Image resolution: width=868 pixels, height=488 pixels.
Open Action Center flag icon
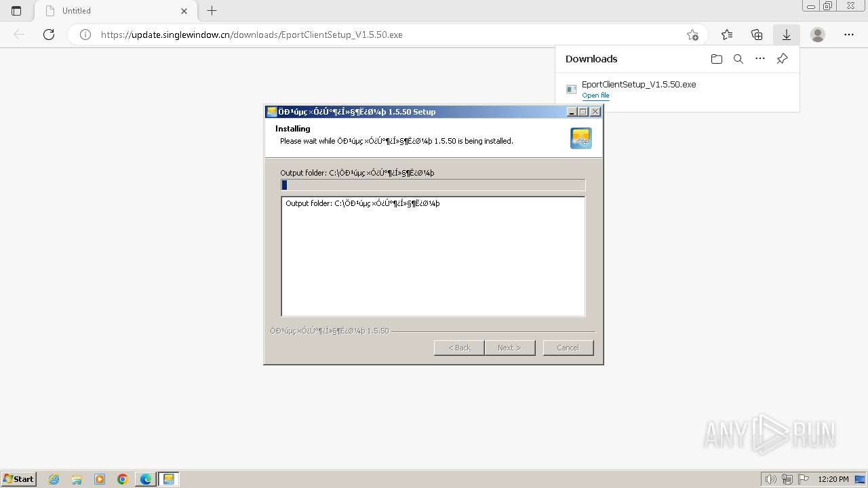click(x=804, y=479)
